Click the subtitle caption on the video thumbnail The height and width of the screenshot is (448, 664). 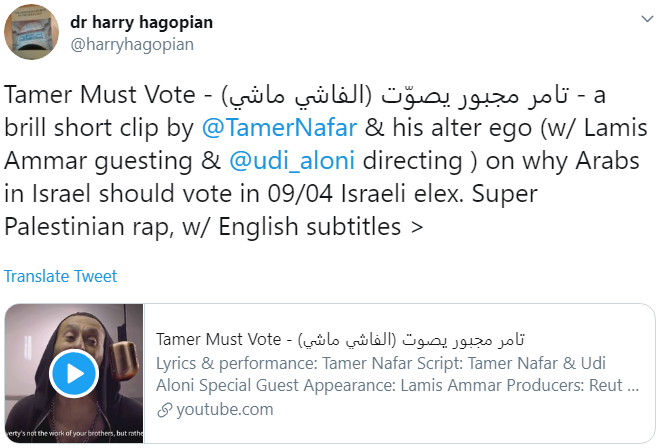point(73,434)
